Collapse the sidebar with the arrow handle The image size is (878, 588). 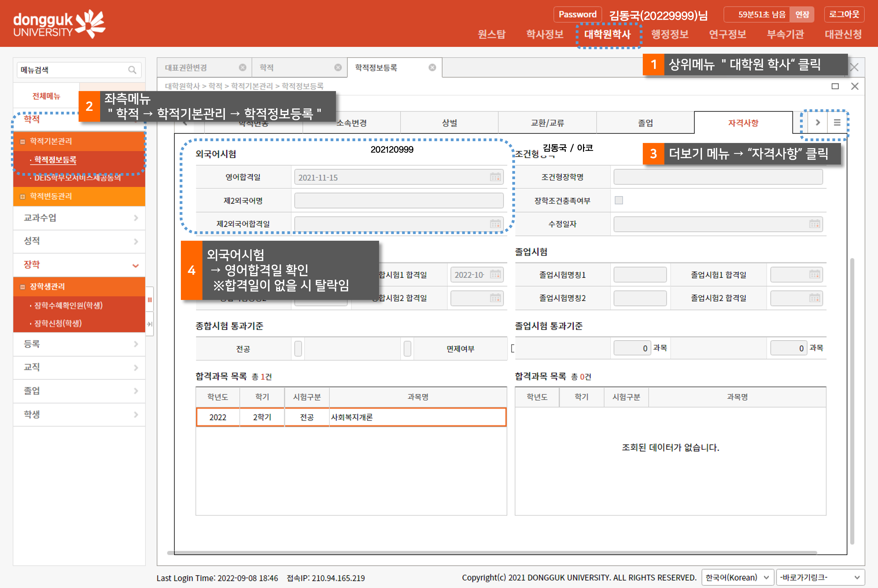coord(149,324)
